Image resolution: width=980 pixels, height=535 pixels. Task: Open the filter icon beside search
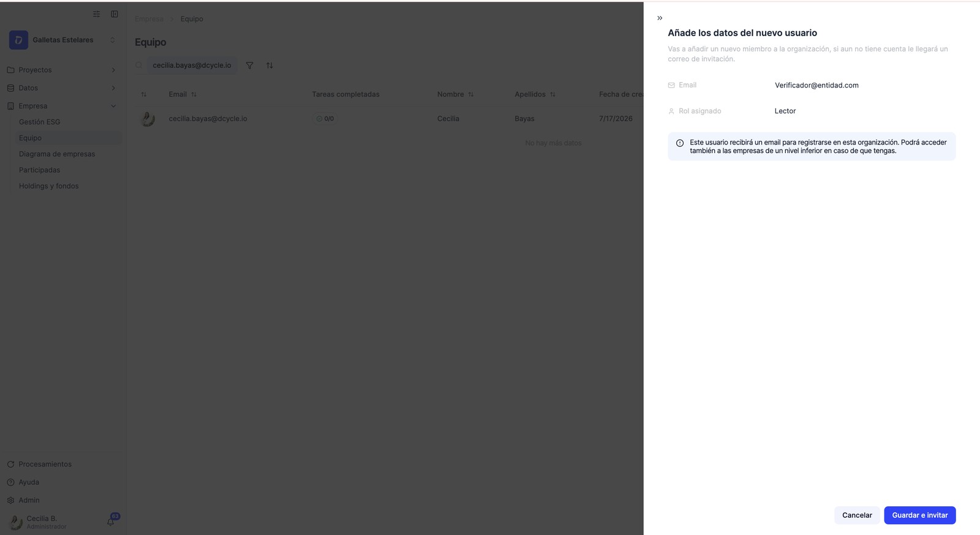click(249, 65)
